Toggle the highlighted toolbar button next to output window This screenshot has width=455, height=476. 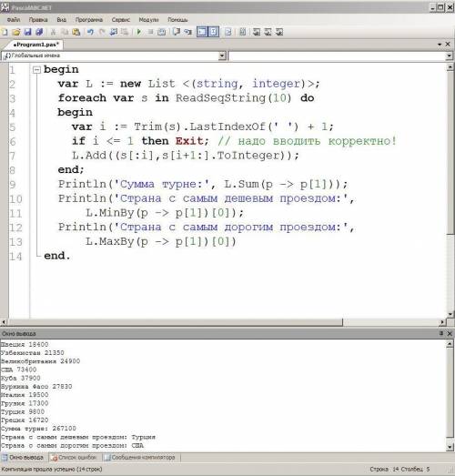tap(213, 32)
